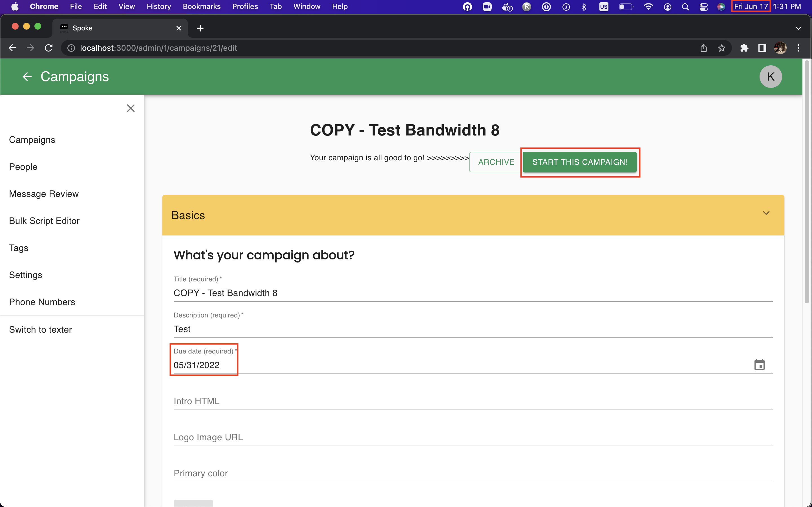This screenshot has height=507, width=812.
Task: Click the K user avatar icon
Action: click(x=770, y=76)
